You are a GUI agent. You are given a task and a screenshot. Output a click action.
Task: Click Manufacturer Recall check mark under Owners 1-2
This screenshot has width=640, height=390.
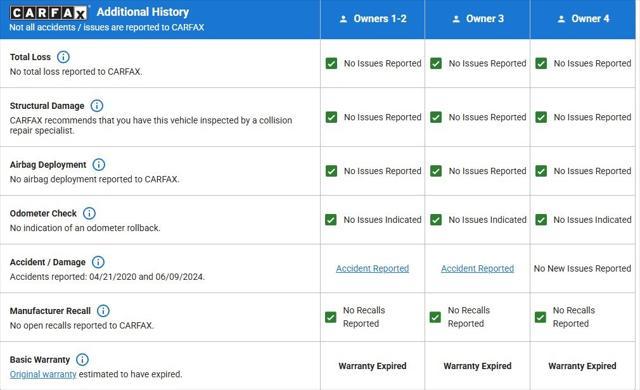[x=331, y=317]
